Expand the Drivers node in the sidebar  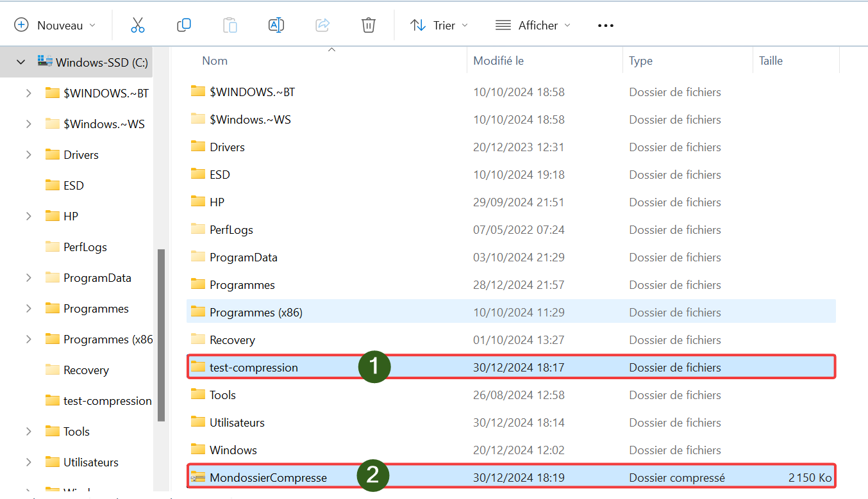28,154
